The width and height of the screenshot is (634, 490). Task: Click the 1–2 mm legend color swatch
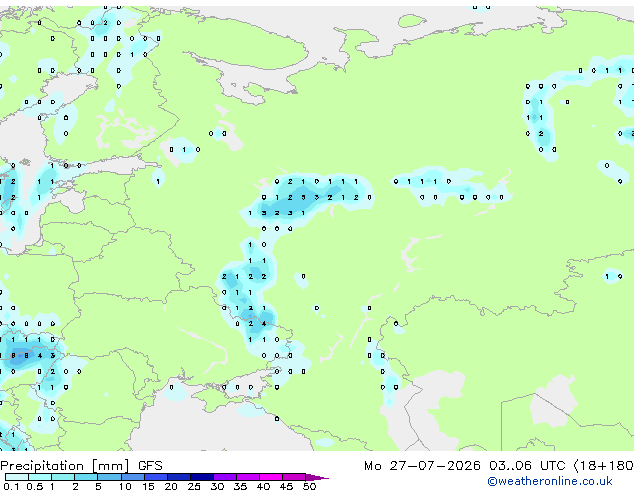tap(63, 477)
